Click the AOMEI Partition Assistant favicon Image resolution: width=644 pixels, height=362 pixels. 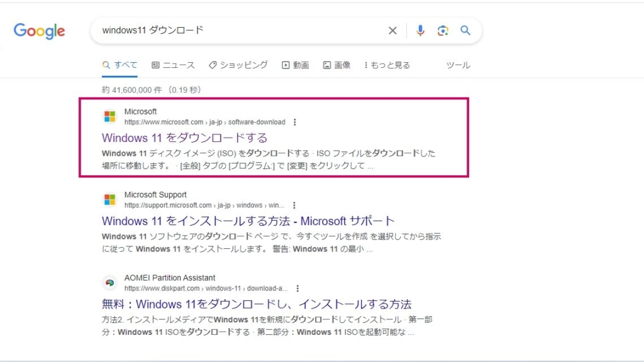point(109,283)
